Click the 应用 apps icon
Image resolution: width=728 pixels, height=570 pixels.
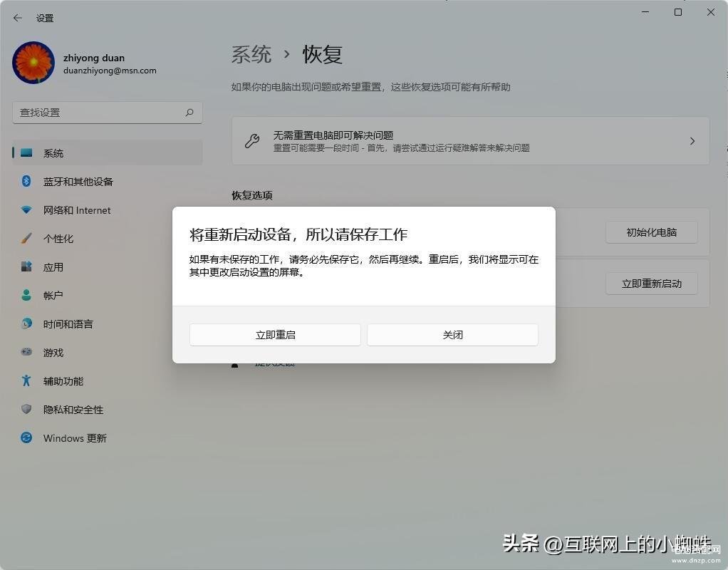coord(26,266)
